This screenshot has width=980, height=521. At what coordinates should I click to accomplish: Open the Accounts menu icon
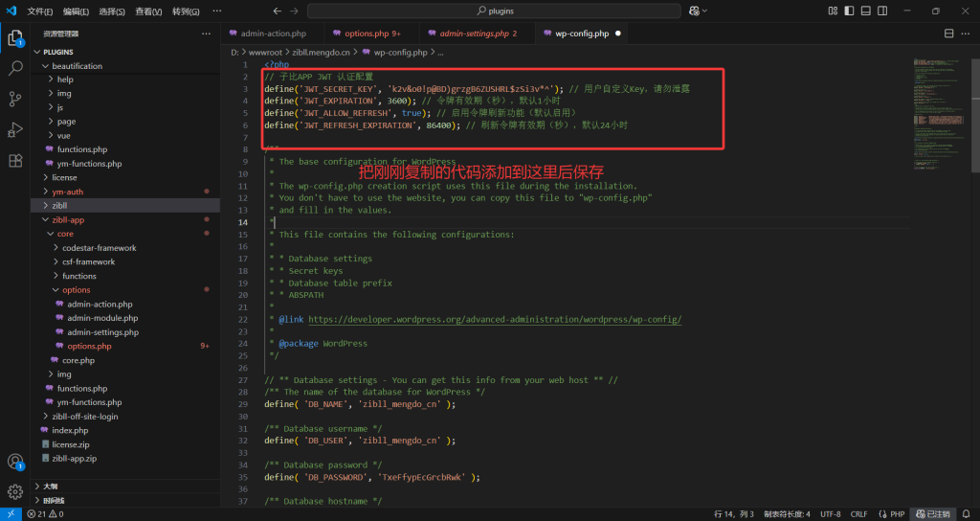(15, 462)
